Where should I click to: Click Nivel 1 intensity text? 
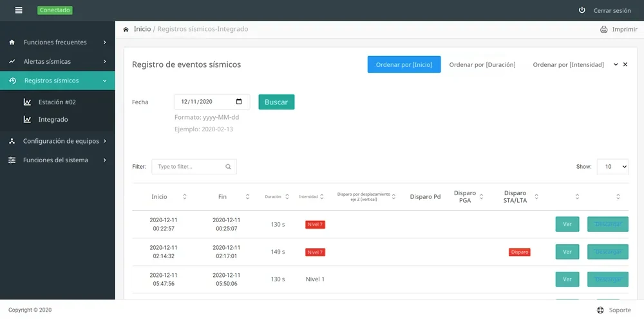pos(315,279)
